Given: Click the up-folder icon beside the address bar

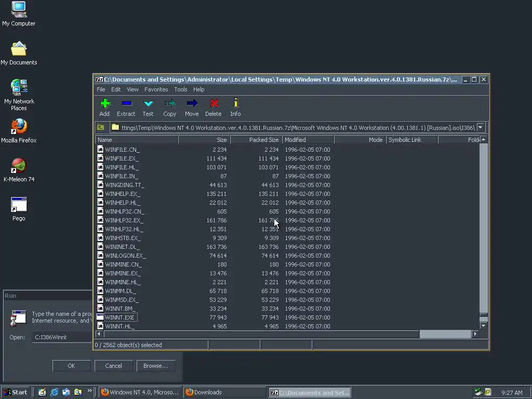Looking at the screenshot, I should pyautogui.click(x=101, y=128).
